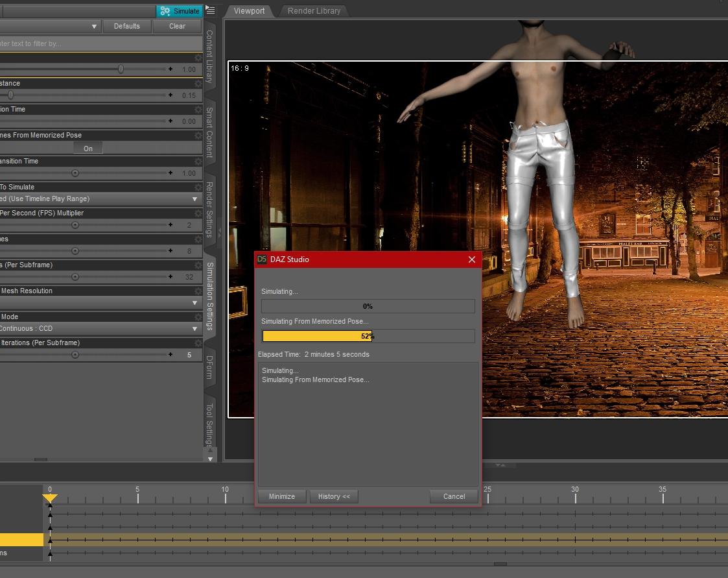
Task: Open the DForm side tab
Action: (x=209, y=367)
